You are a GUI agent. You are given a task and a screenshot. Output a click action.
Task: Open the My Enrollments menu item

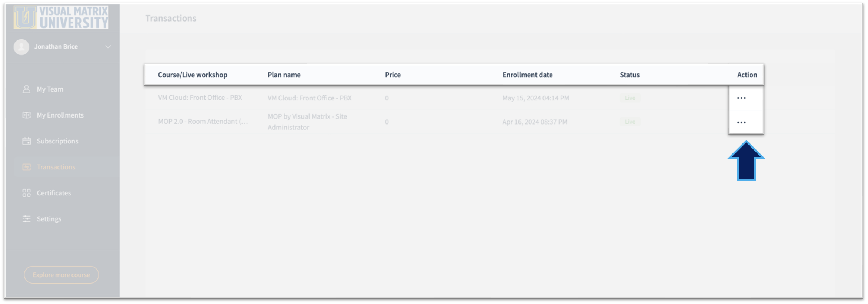(60, 115)
